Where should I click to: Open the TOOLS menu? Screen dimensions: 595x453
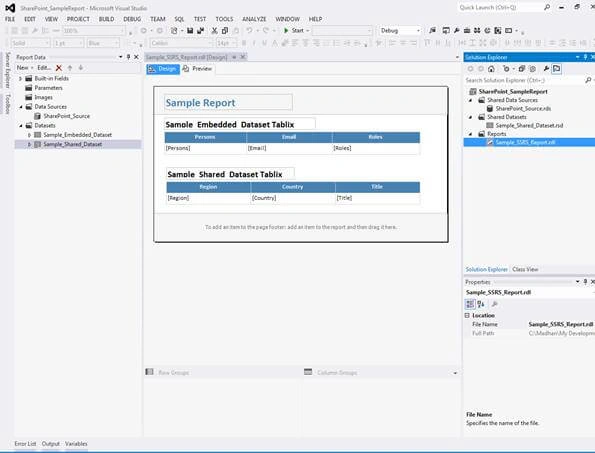point(224,19)
